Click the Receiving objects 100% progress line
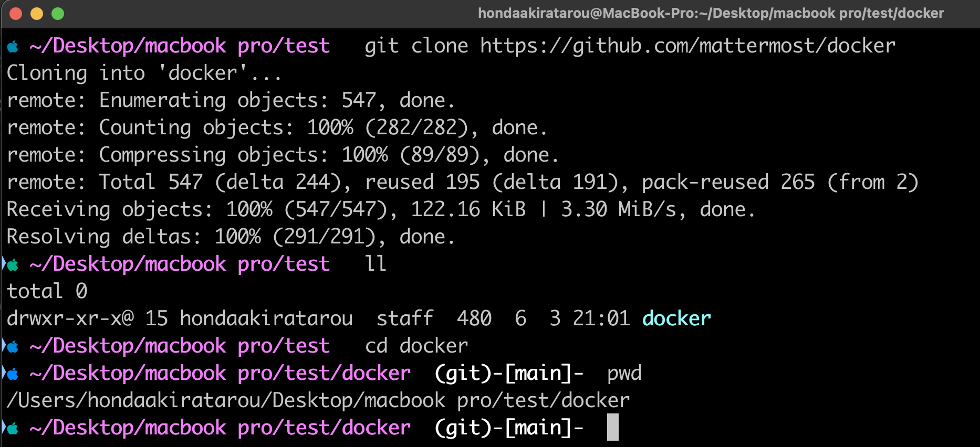The width and height of the screenshot is (980, 447). coord(378,209)
